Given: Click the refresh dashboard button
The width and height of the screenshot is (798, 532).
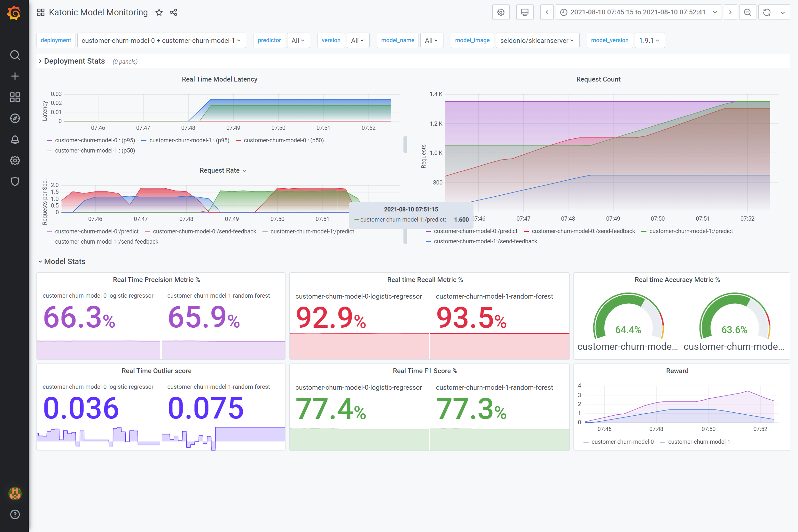Looking at the screenshot, I should tap(766, 12).
